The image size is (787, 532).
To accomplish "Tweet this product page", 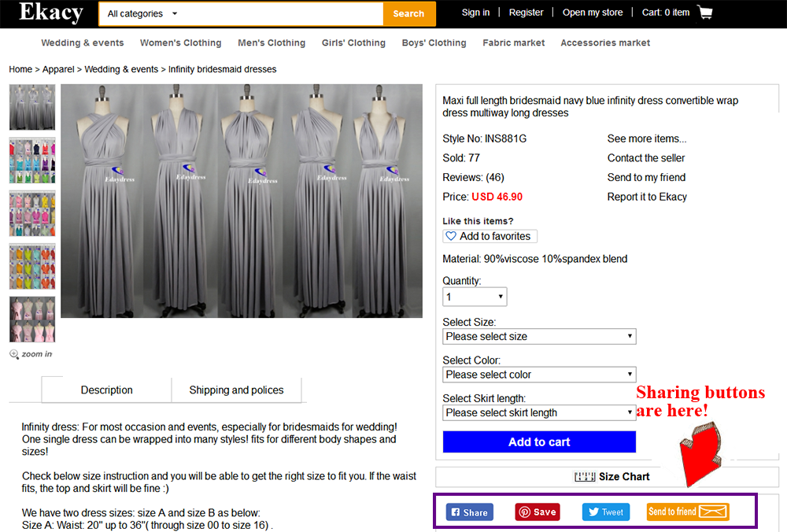I will [606, 512].
